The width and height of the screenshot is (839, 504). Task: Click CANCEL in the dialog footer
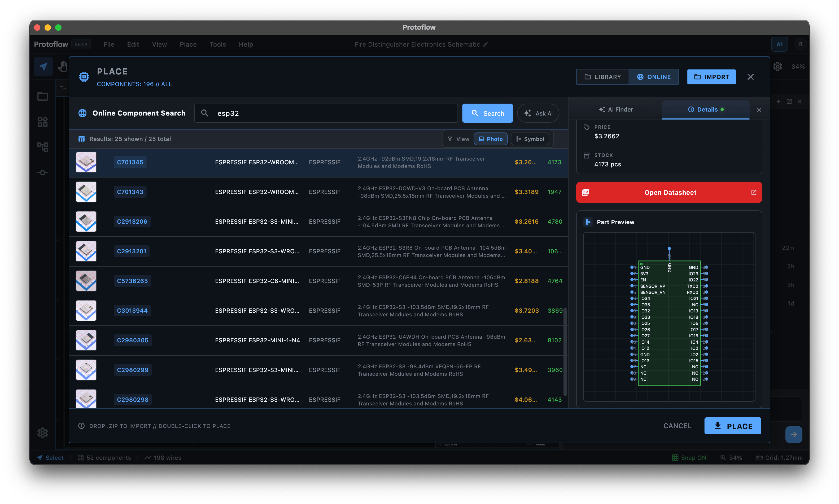[x=677, y=426]
